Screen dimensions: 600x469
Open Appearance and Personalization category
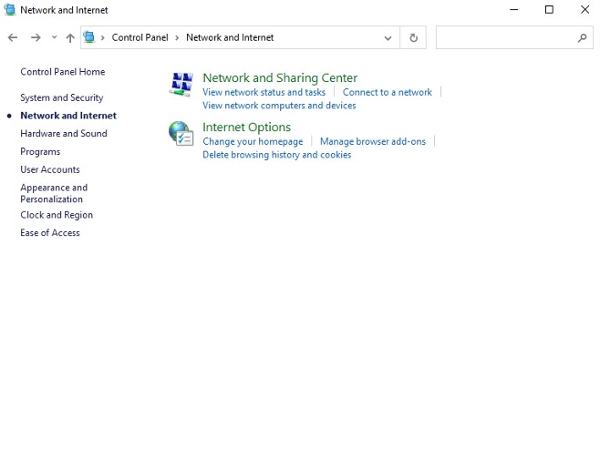coord(54,193)
